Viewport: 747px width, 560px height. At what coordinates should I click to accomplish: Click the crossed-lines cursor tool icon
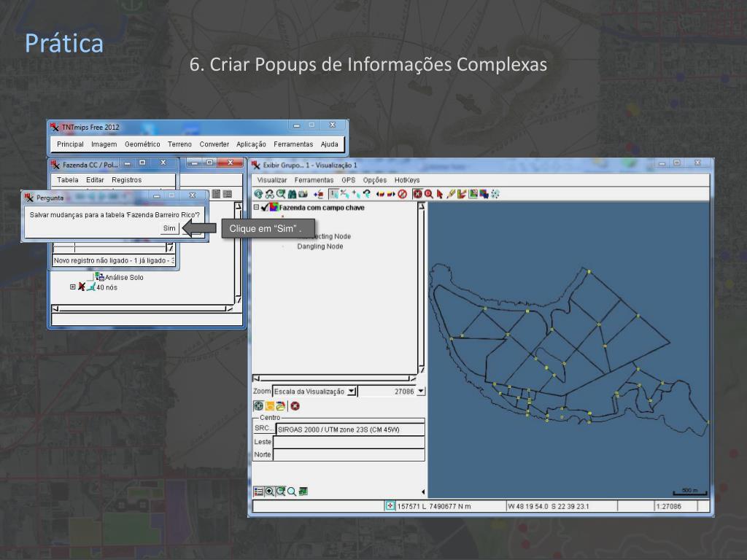pyautogui.click(x=344, y=194)
